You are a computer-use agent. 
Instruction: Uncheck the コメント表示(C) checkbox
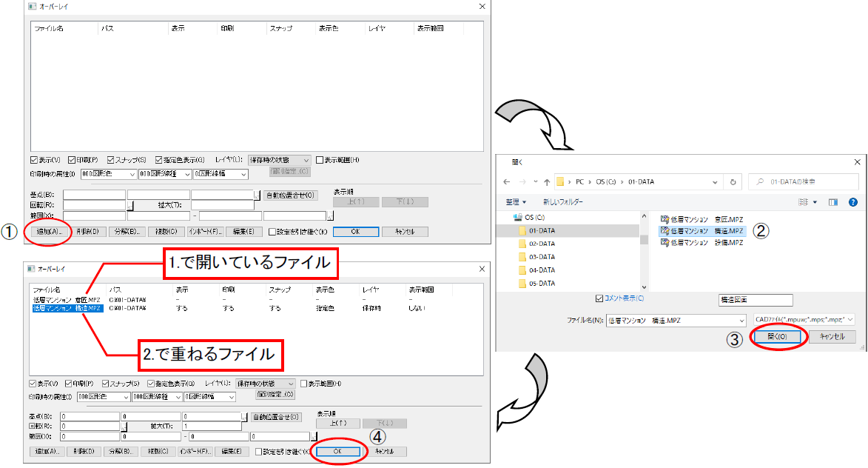click(x=599, y=298)
